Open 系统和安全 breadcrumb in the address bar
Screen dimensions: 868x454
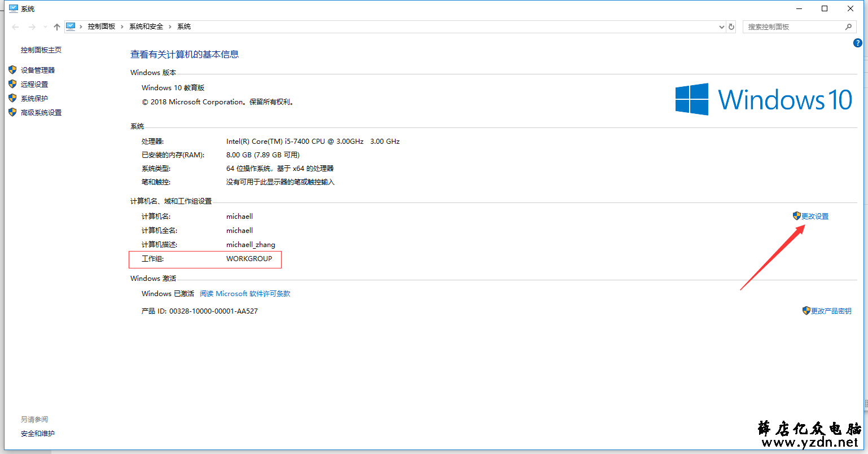click(x=146, y=27)
